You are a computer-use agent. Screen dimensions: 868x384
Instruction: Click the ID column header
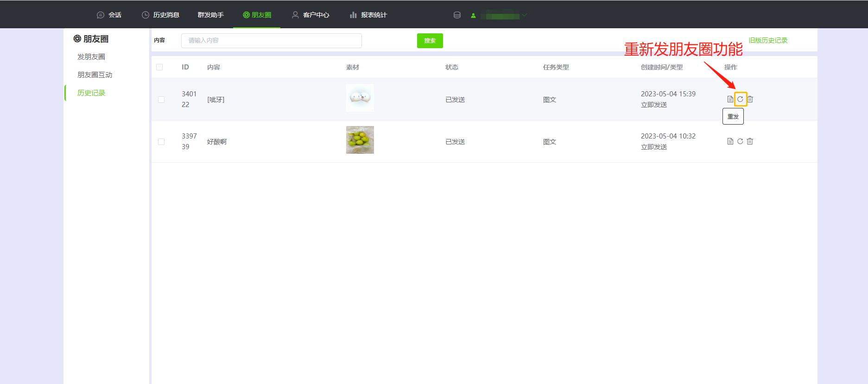[x=185, y=67]
